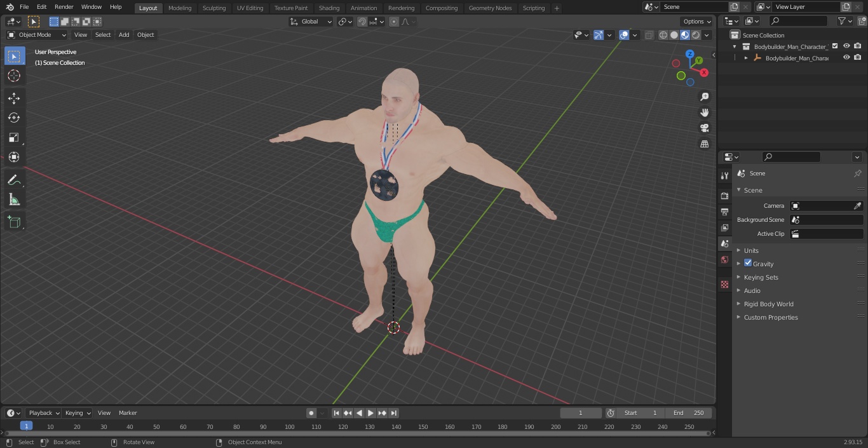Screen dimensions: 868x448
Task: Toggle the Gravity checkbox
Action: click(748, 263)
